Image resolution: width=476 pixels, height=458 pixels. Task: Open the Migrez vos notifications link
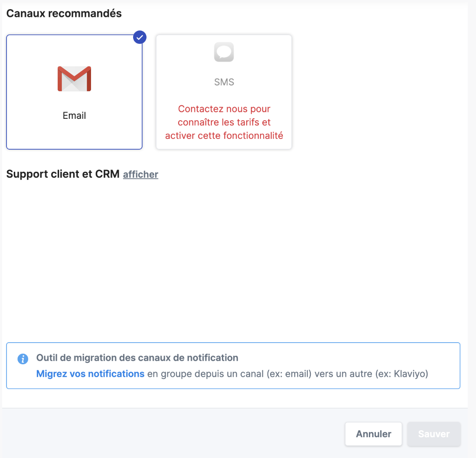pos(90,374)
